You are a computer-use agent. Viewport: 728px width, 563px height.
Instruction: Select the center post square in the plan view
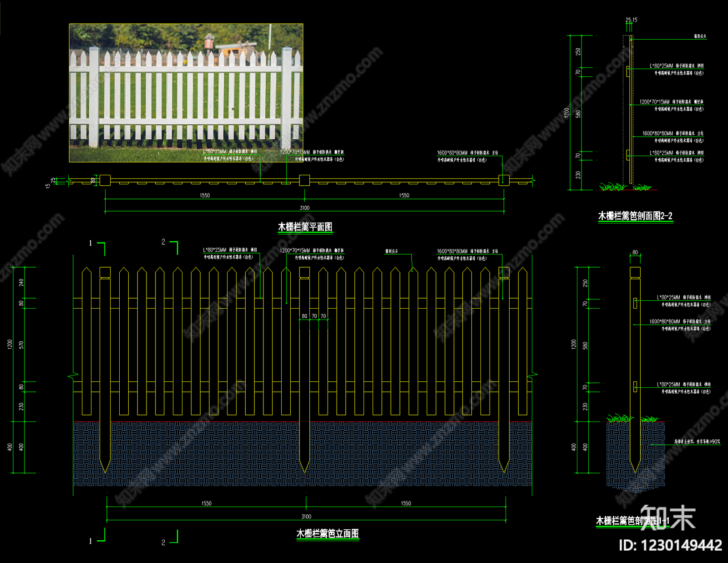[304, 180]
